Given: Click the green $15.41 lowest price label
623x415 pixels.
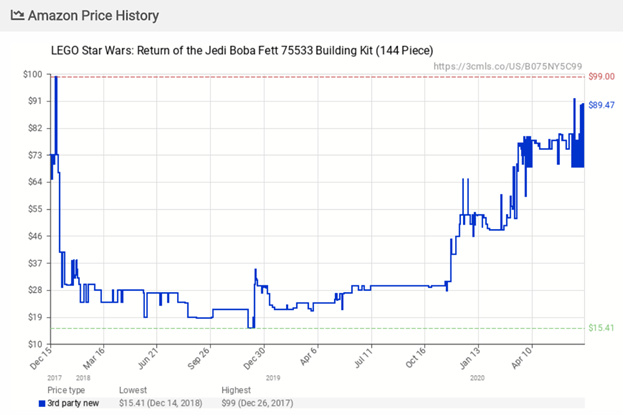Looking at the screenshot, I should pyautogui.click(x=601, y=328).
